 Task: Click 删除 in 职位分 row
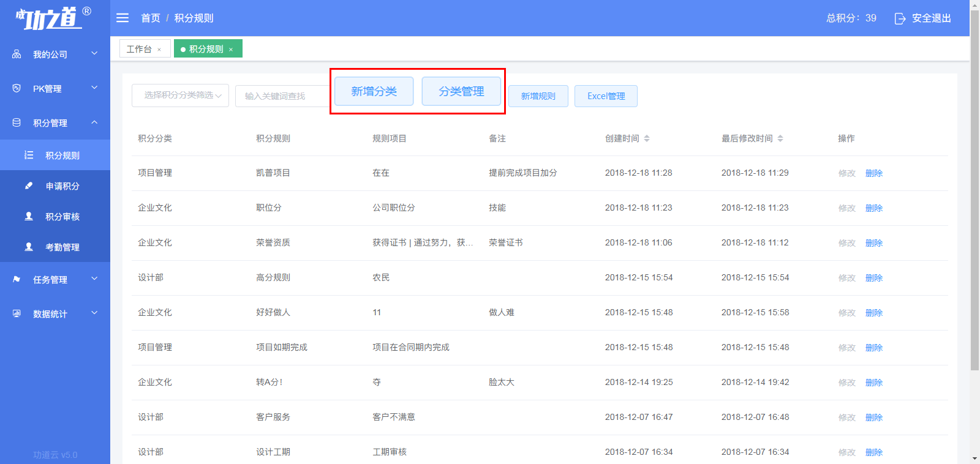pos(874,208)
